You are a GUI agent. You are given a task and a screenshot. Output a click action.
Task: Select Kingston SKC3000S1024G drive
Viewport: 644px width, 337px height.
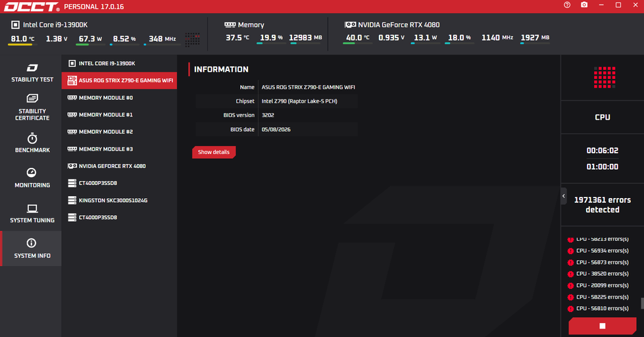(119, 200)
